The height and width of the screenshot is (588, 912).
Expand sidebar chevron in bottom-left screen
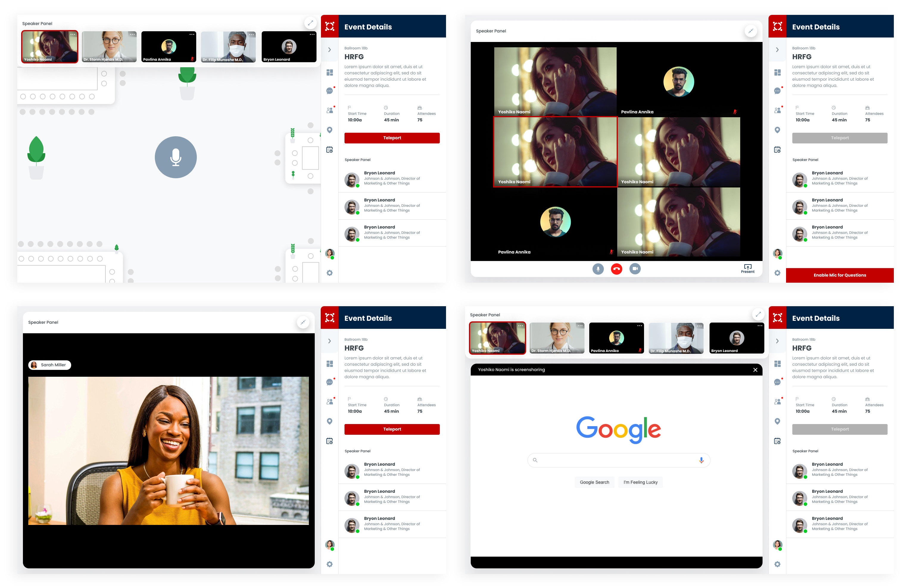pyautogui.click(x=329, y=341)
